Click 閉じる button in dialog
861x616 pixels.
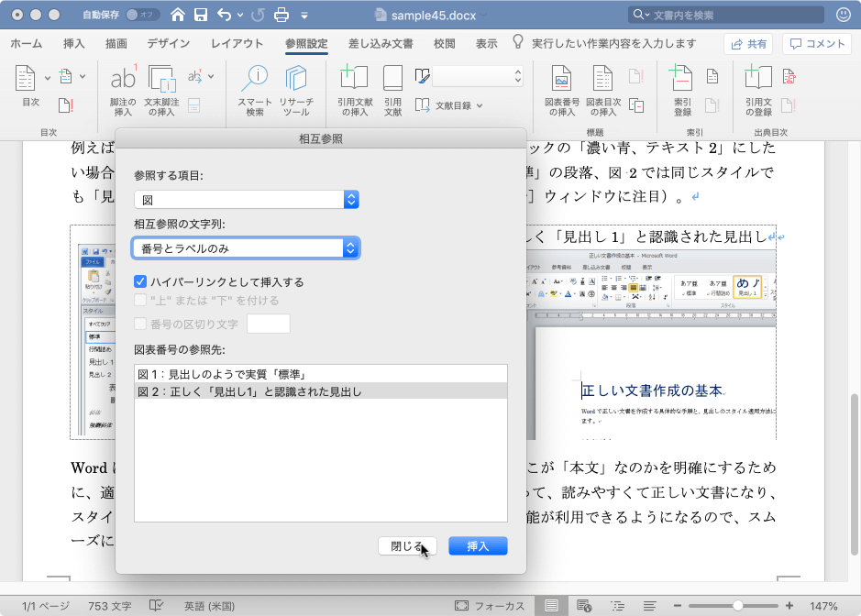[x=407, y=546]
